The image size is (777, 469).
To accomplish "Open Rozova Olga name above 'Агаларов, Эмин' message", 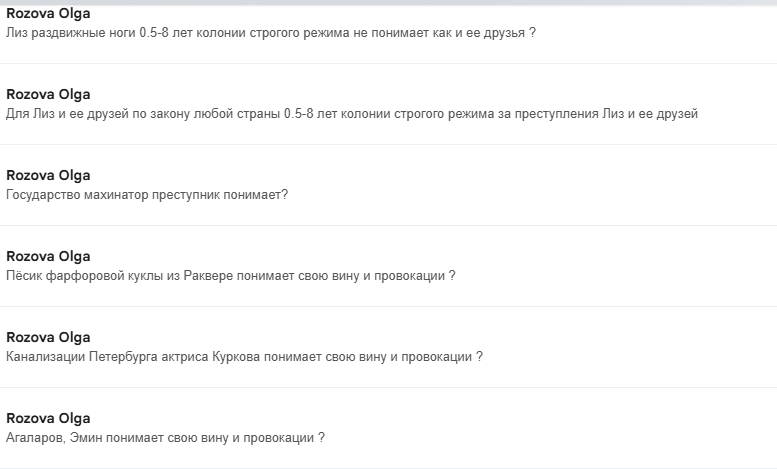I will click(x=48, y=418).
